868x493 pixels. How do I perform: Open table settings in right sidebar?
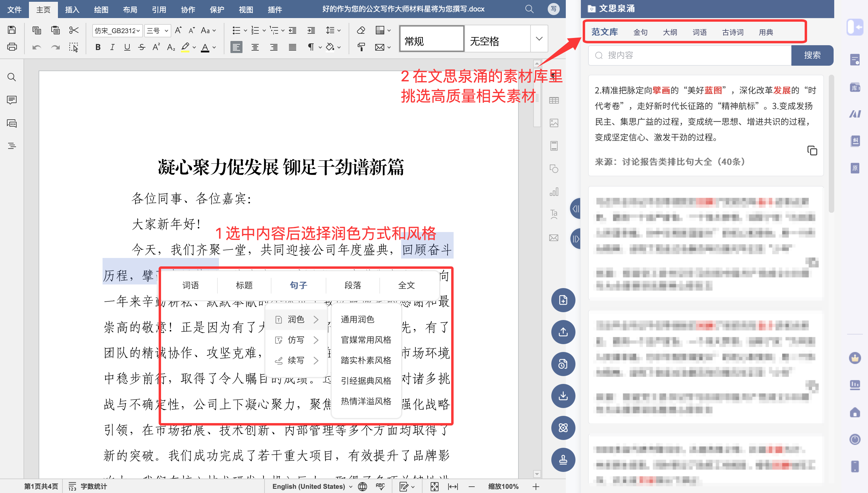click(x=554, y=100)
